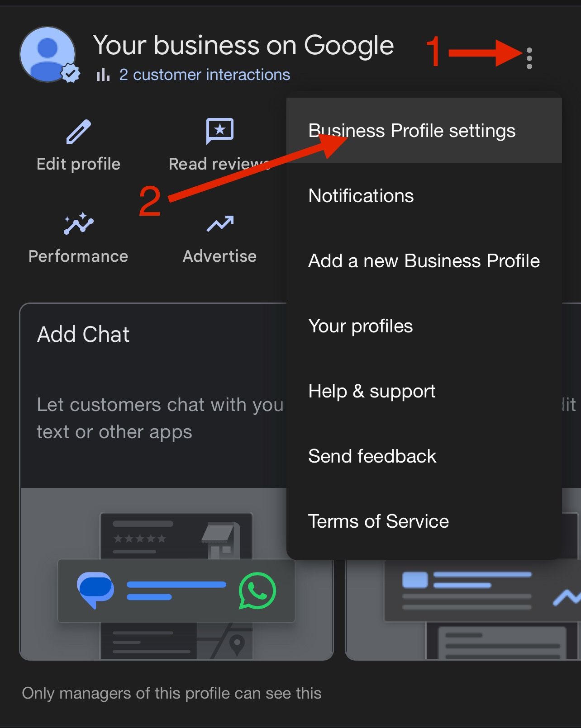
Task: Open Business Profile settings
Action: coord(424,131)
